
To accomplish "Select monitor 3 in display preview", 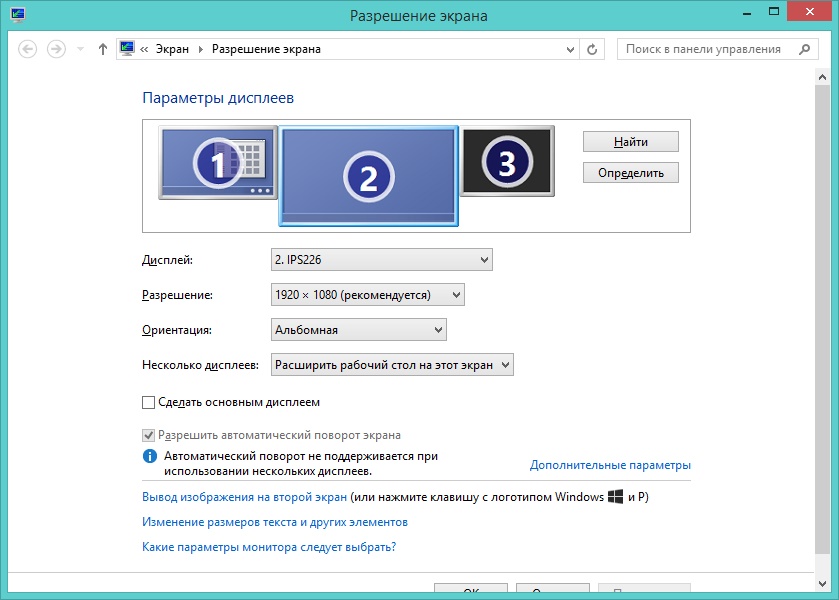I will coord(506,161).
